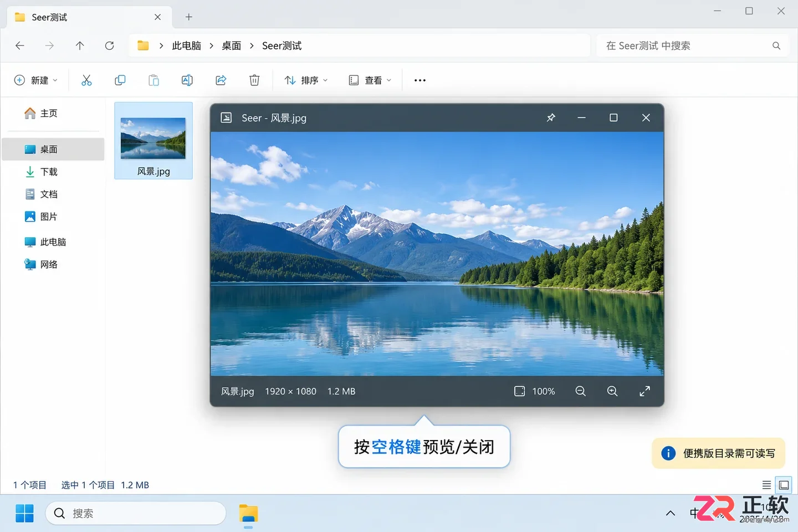Expand chevron after 此电脑 in address bar
Viewport: 798px width, 532px height.
(211, 45)
